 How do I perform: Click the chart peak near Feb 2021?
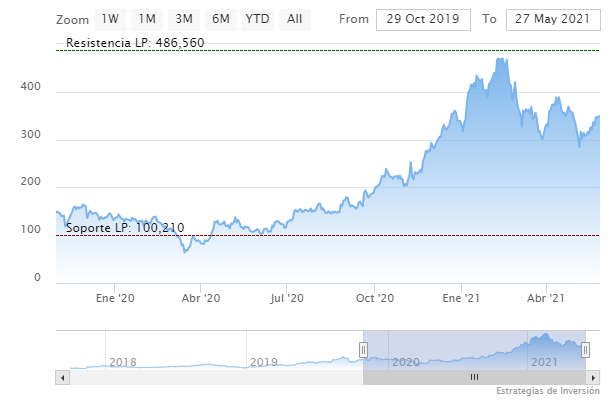click(499, 60)
